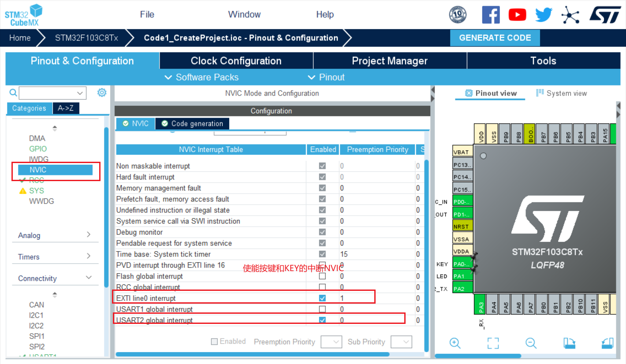Click the search magnifier icon

coord(13,93)
